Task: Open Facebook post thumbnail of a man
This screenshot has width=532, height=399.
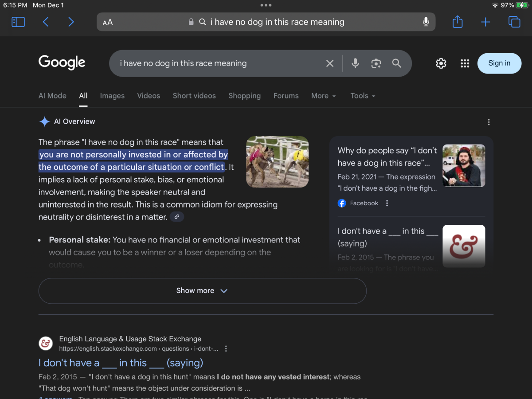Action: pos(464,165)
